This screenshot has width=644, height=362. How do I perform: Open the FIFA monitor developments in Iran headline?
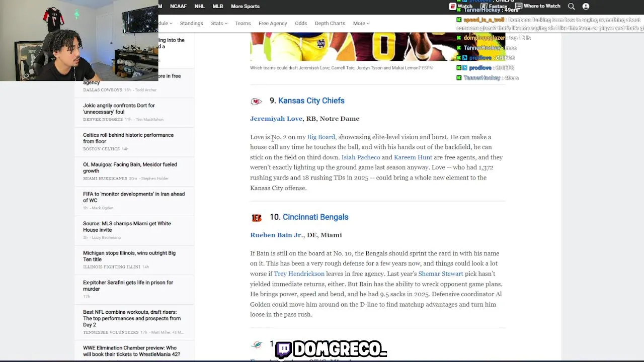coord(134,197)
